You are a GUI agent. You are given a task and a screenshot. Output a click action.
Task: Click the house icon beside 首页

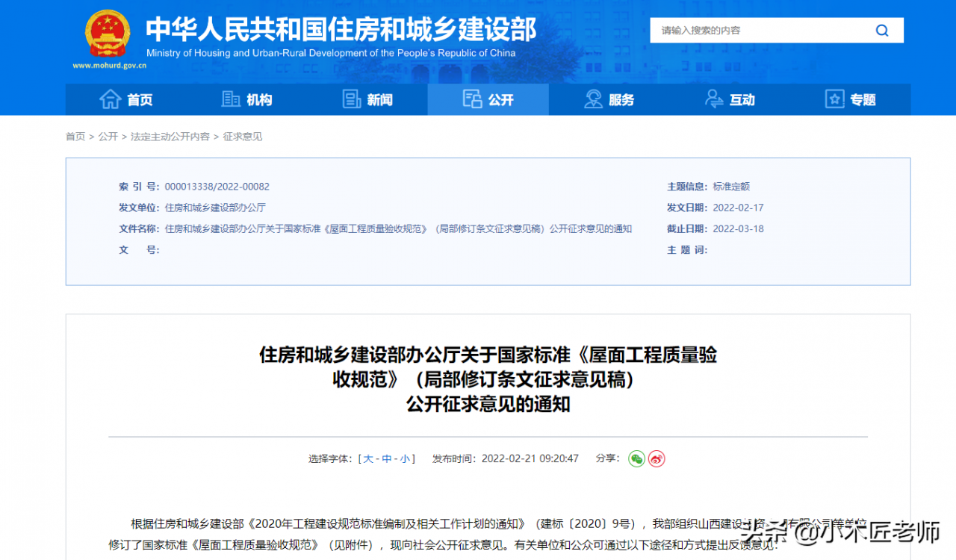(x=111, y=99)
